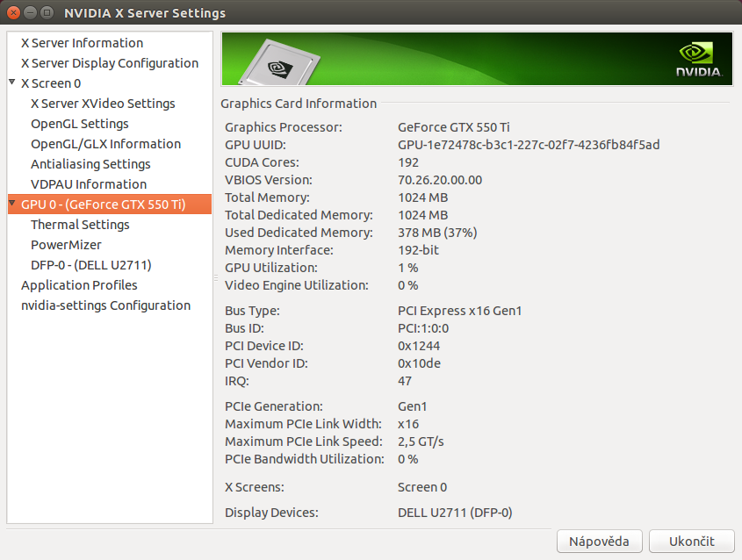Go to OpenGL Settings

[80, 124]
